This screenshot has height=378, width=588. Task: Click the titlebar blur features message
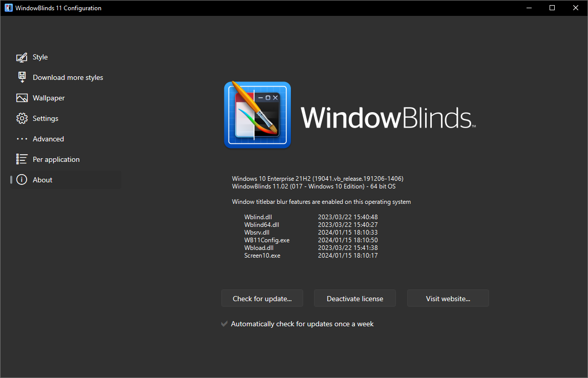(321, 202)
